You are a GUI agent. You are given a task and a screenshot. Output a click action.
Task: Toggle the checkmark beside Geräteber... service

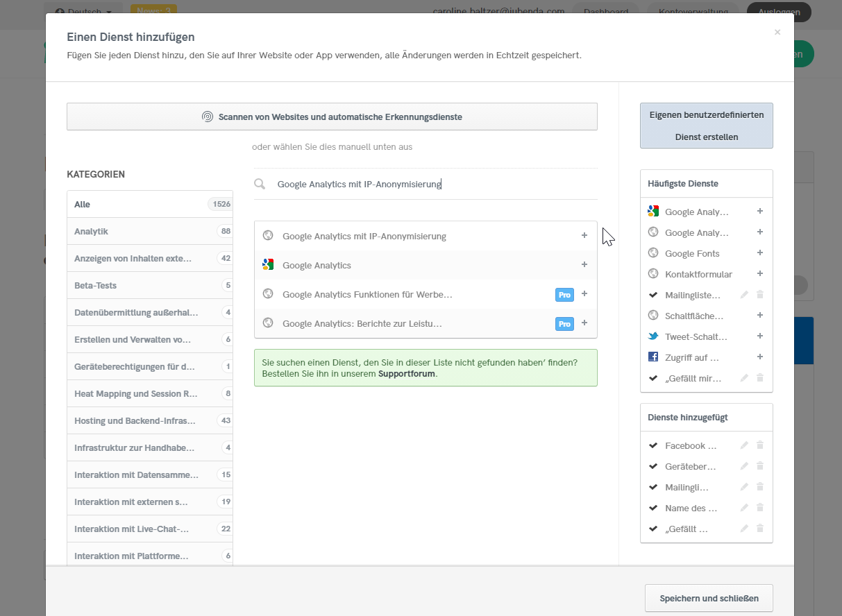point(652,465)
